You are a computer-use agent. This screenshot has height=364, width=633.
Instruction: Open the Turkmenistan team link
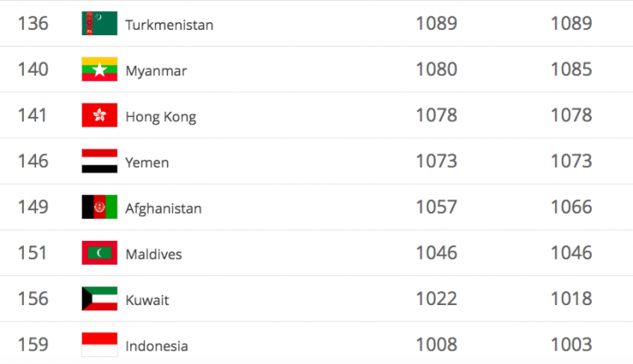pos(170,25)
